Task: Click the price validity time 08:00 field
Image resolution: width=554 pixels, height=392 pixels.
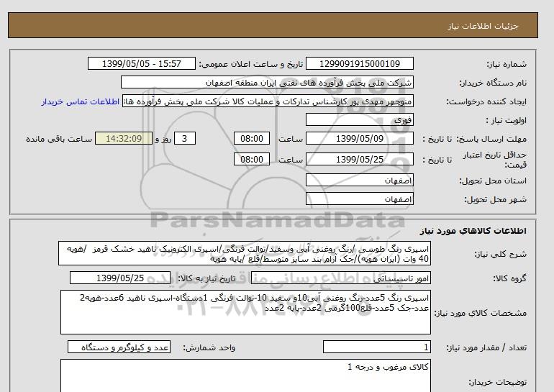Action: pyautogui.click(x=252, y=159)
